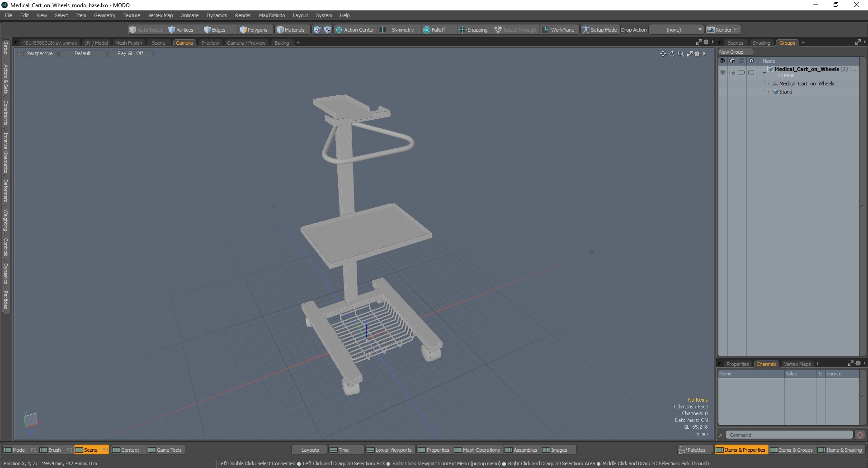Click the viewport pan (move) icon

tap(663, 54)
